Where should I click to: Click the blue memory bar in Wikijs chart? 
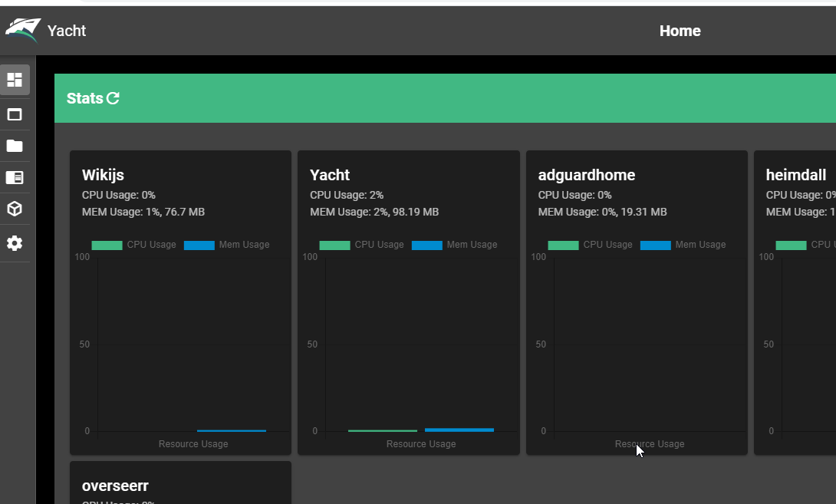coord(232,430)
